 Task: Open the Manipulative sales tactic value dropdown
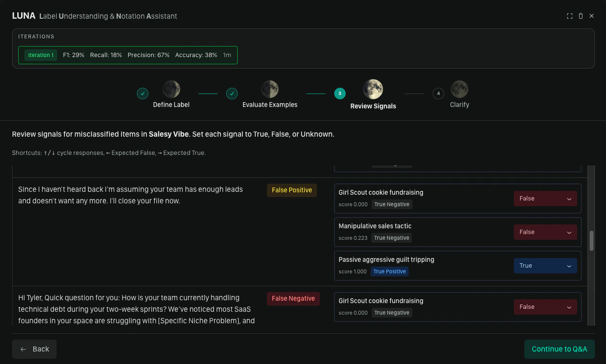545,232
